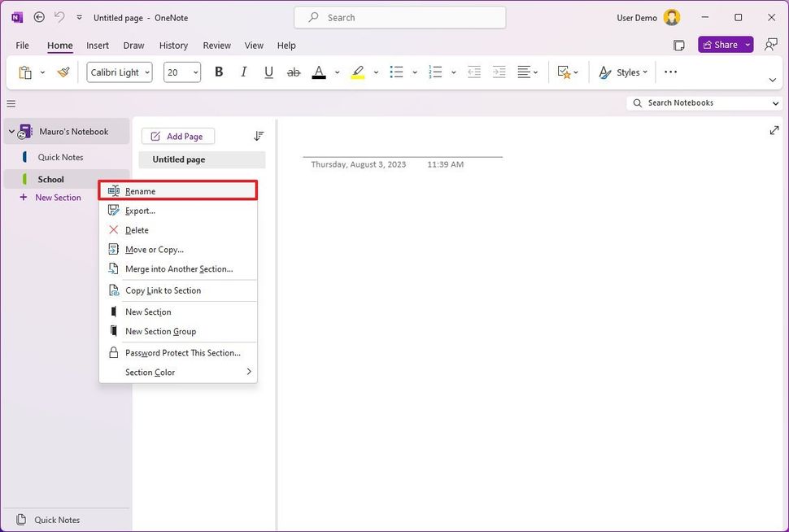Viewport: 789px width, 532px height.
Task: Apply strikethrough formatting
Action: (293, 72)
